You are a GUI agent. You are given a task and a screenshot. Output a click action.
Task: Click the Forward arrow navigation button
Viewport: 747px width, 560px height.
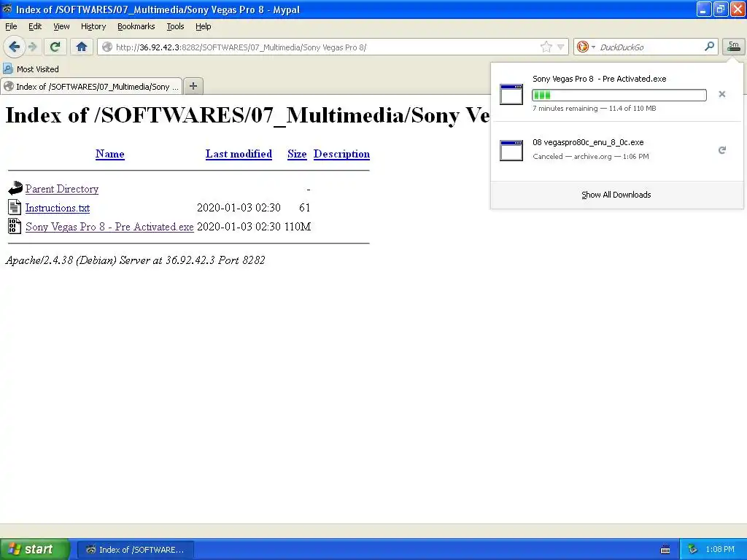[x=32, y=47]
